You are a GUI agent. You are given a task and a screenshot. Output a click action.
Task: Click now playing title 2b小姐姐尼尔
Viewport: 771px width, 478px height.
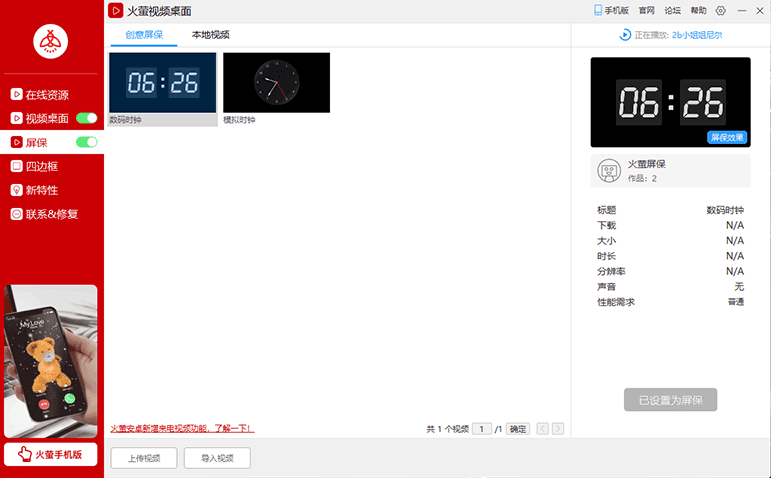point(697,35)
